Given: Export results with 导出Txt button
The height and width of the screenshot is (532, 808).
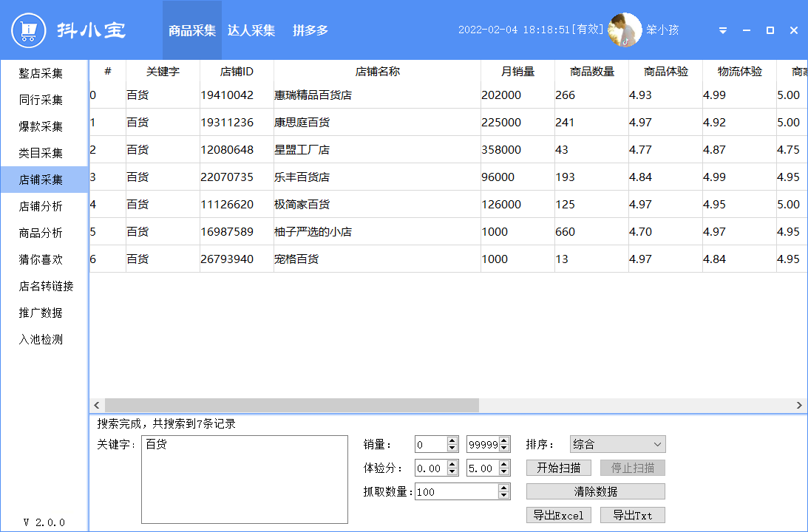Looking at the screenshot, I should [632, 515].
